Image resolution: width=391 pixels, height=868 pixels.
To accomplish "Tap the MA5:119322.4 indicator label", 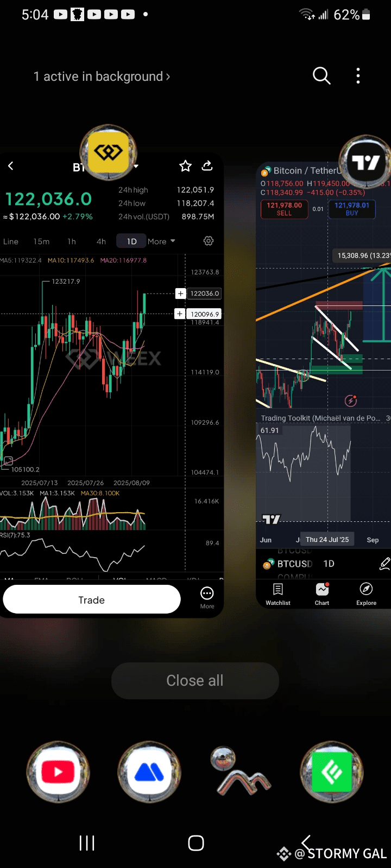I will point(21,260).
